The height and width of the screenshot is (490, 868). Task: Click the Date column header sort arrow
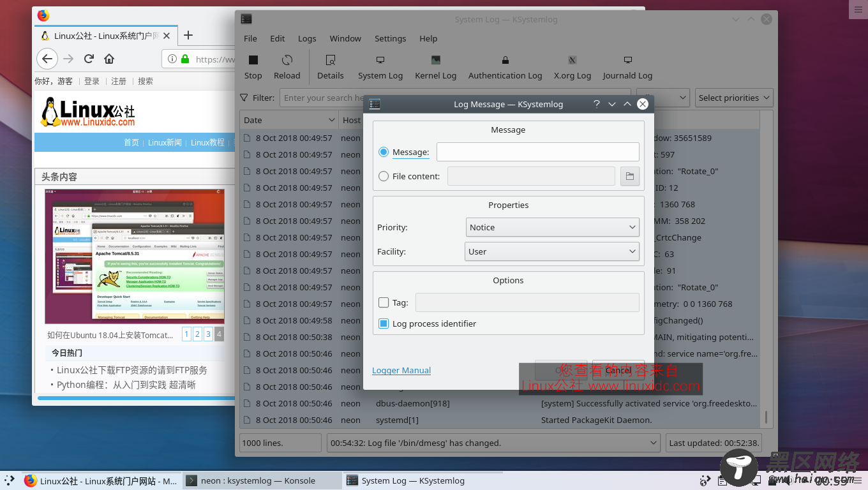pyautogui.click(x=332, y=120)
